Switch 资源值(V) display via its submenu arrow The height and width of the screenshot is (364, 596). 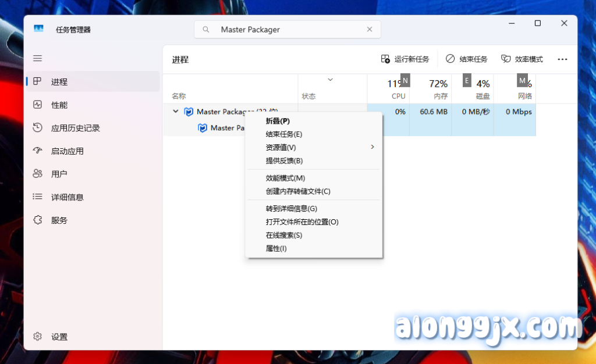372,147
